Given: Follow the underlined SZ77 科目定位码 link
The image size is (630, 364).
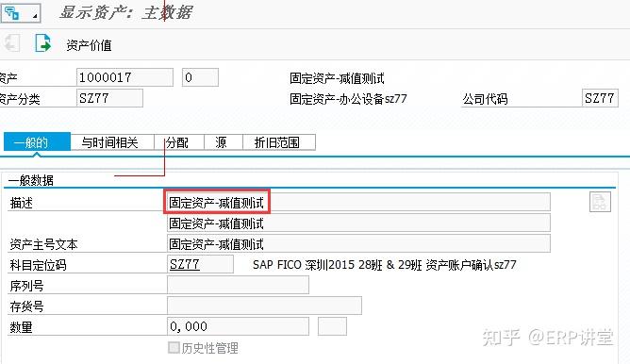Looking at the screenshot, I should (x=185, y=264).
